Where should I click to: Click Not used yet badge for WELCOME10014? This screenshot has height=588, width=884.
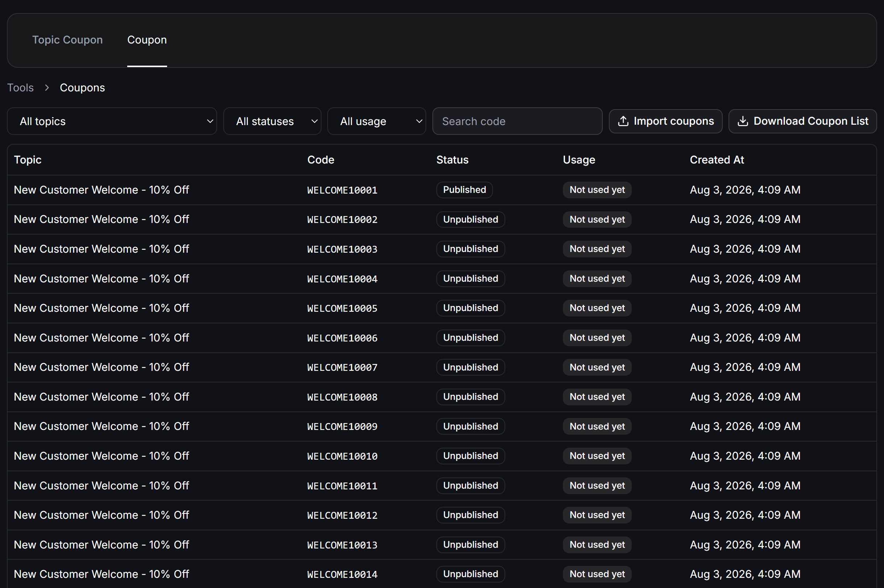click(x=597, y=574)
